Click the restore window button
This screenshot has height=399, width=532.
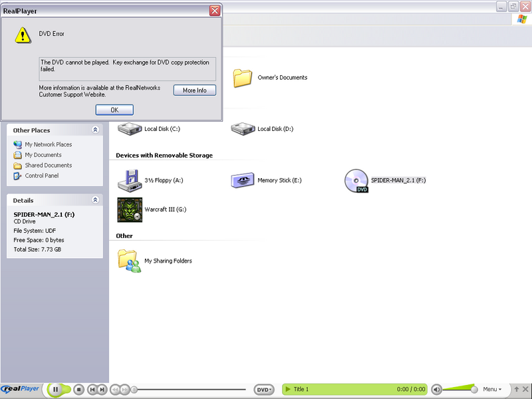pyautogui.click(x=513, y=7)
